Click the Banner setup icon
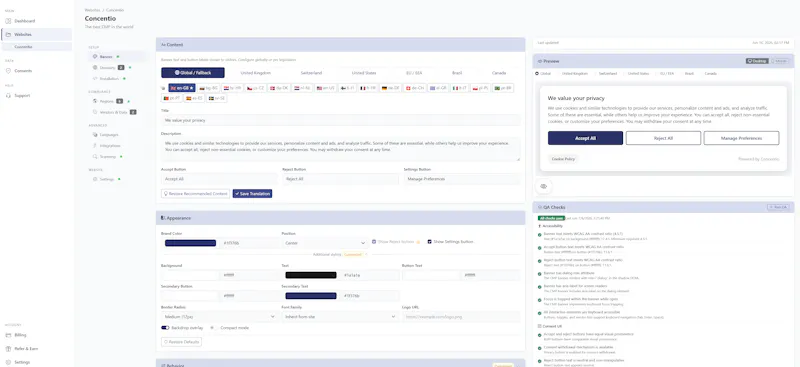 click(95, 57)
